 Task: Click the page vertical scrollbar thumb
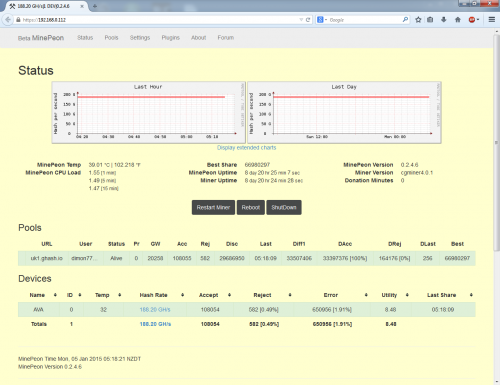point(496,142)
